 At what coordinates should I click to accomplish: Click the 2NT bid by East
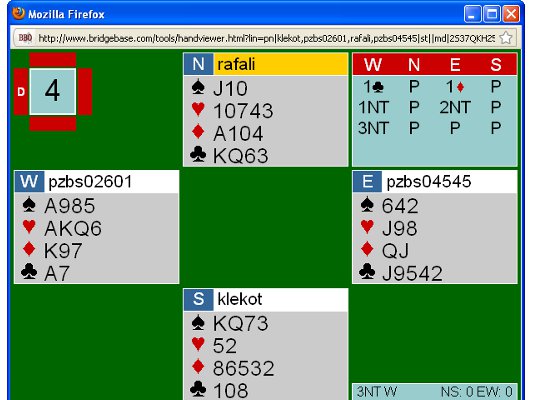click(455, 108)
